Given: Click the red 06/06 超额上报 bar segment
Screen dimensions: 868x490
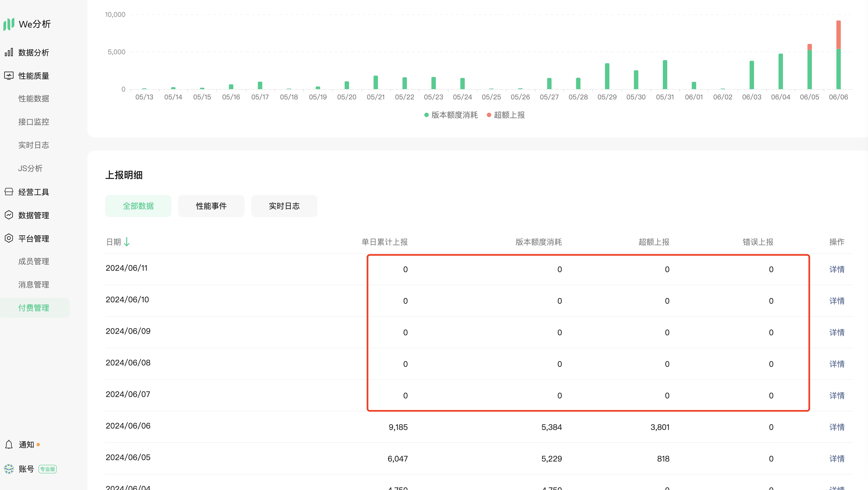Looking at the screenshot, I should coord(838,35).
